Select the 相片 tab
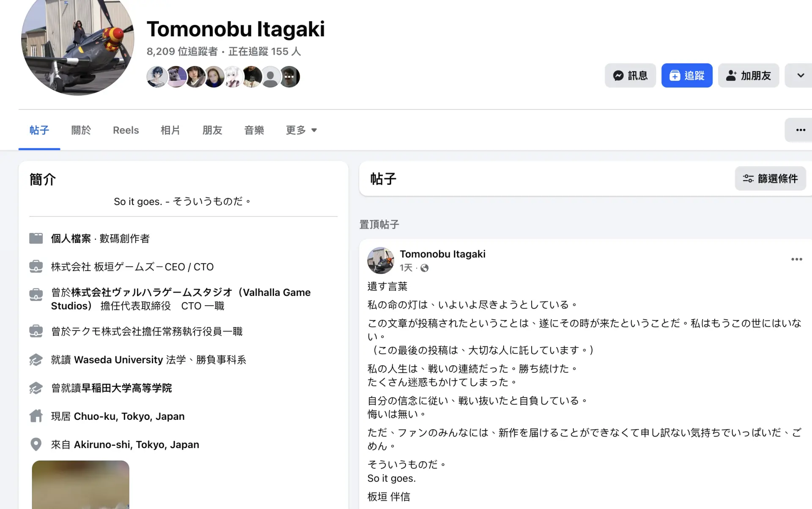Viewport: 812px width, 509px height. 170,130
